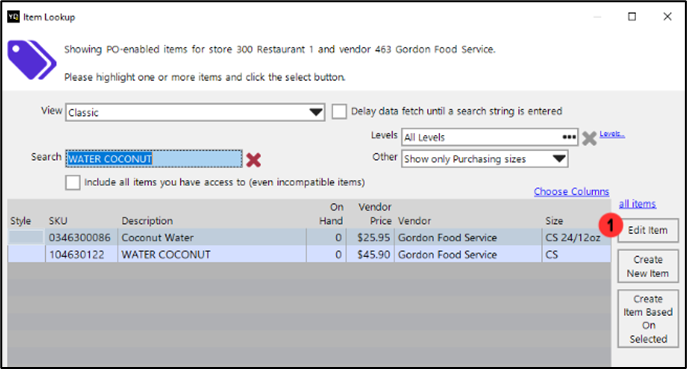Enable delay data fetch checkbox
The height and width of the screenshot is (369, 687).
tap(339, 111)
